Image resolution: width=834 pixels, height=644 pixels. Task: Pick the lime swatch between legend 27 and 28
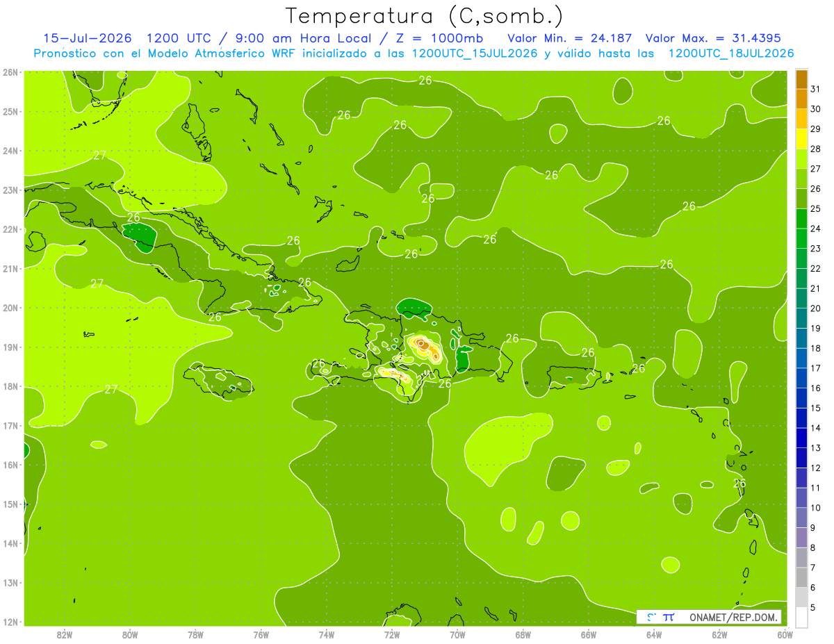(801, 158)
